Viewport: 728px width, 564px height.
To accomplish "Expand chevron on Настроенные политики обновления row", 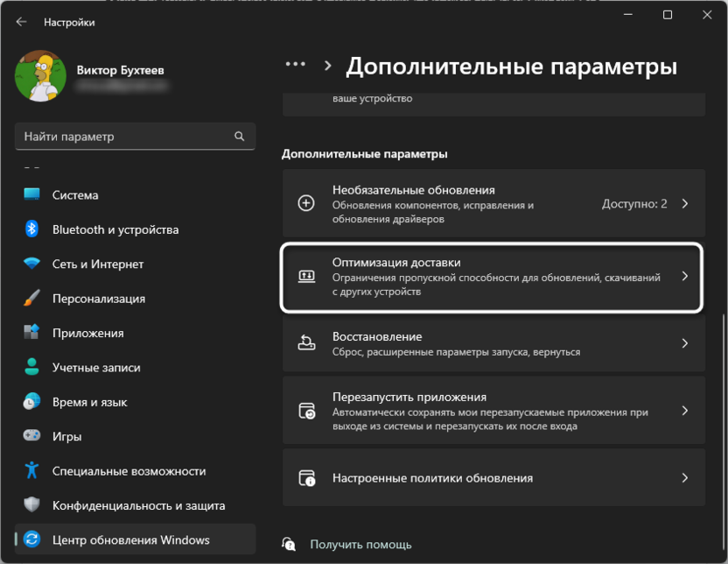I will click(x=685, y=477).
